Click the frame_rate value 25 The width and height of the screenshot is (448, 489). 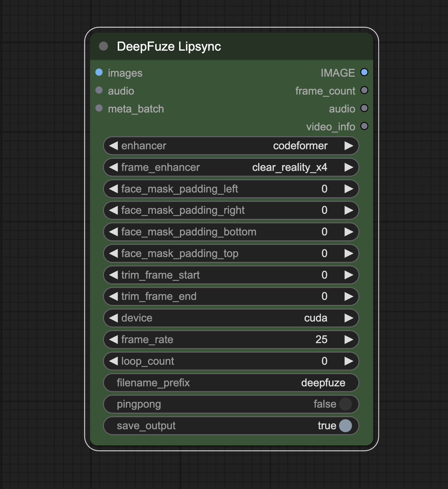click(321, 340)
